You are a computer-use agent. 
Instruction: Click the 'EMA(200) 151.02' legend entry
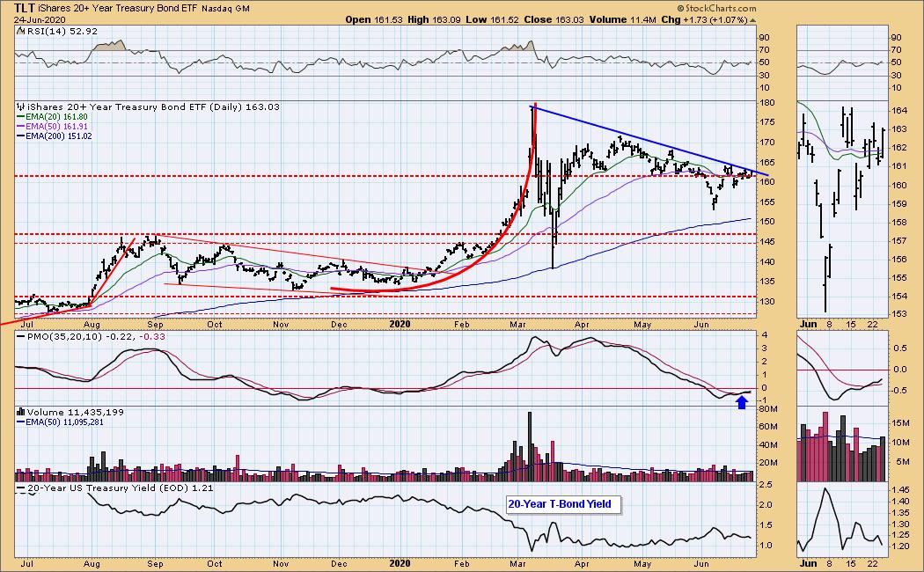pos(55,136)
